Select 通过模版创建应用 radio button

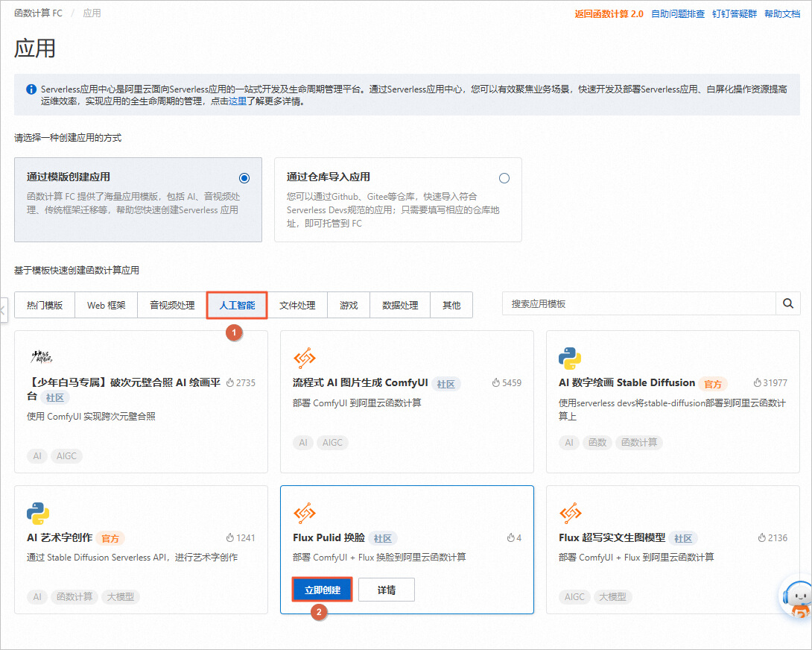click(244, 178)
